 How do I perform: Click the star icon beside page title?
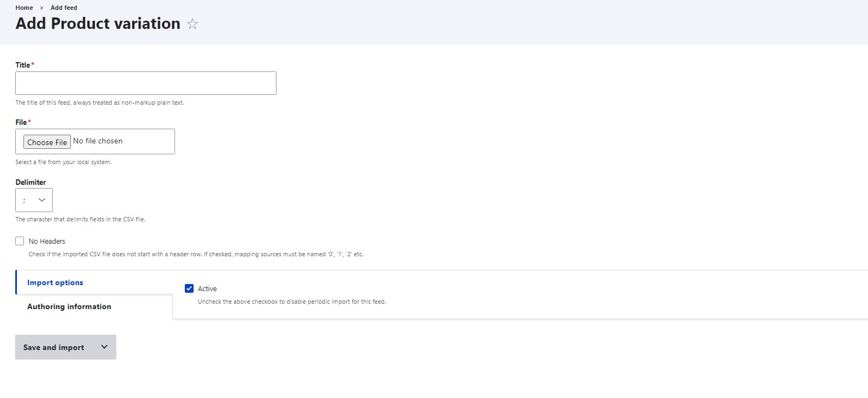coord(192,24)
